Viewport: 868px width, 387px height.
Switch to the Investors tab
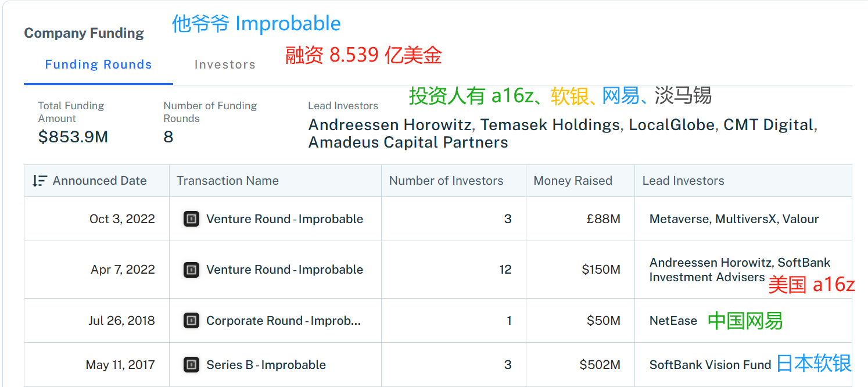click(225, 64)
